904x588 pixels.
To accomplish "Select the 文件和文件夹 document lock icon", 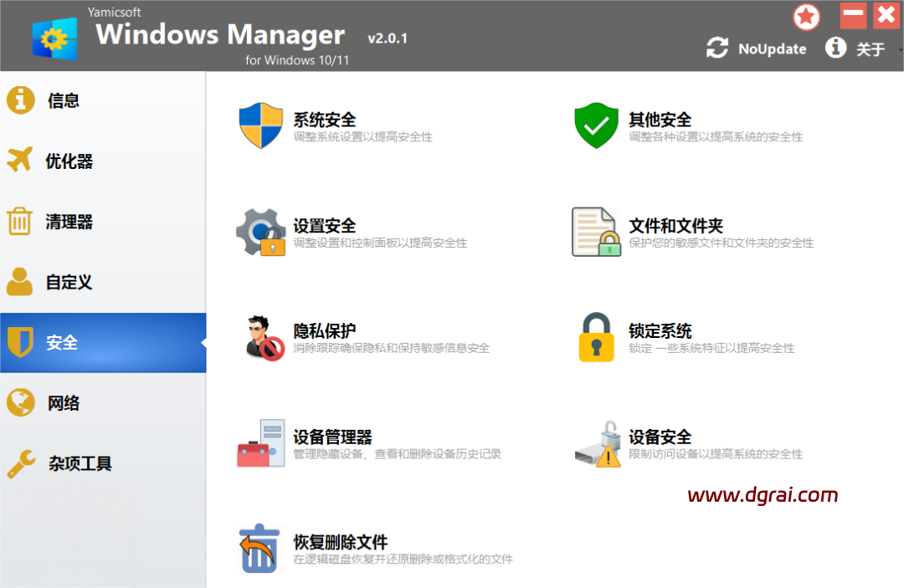I will (596, 232).
